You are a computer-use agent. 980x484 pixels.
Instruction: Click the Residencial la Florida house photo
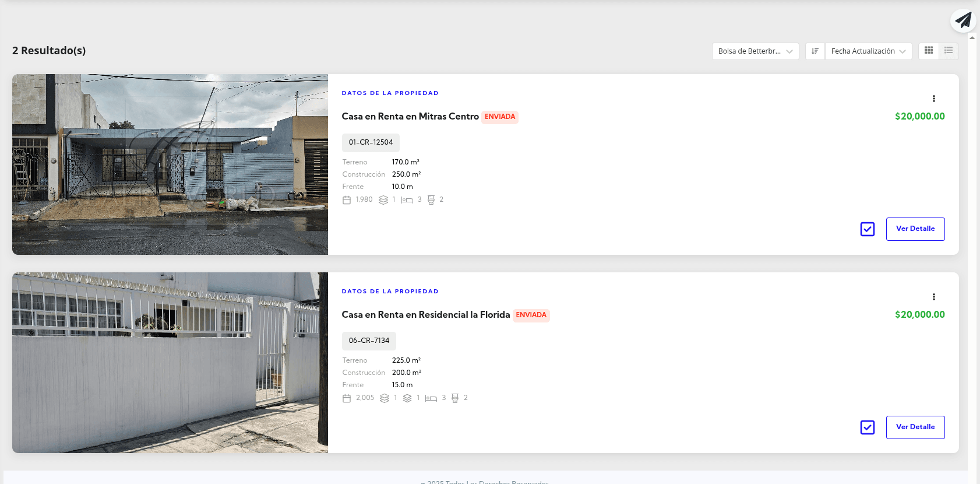(x=170, y=363)
